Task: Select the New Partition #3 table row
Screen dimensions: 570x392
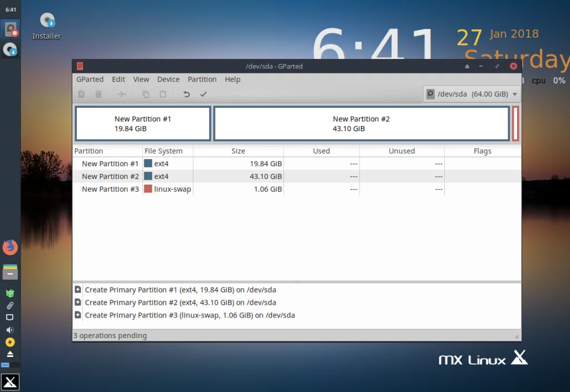Action: [x=297, y=189]
